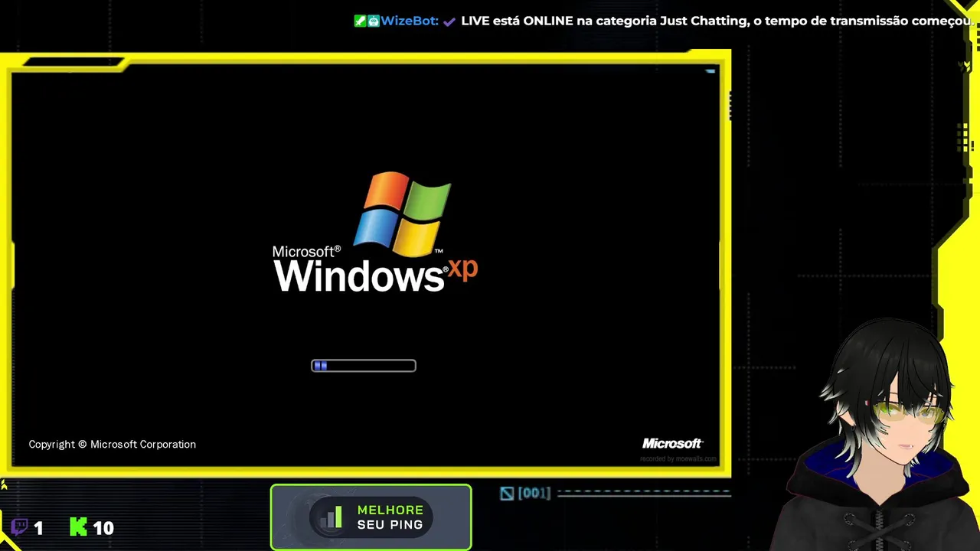Click the Kick follower count "10"
This screenshot has height=551, width=980.
[x=103, y=527]
